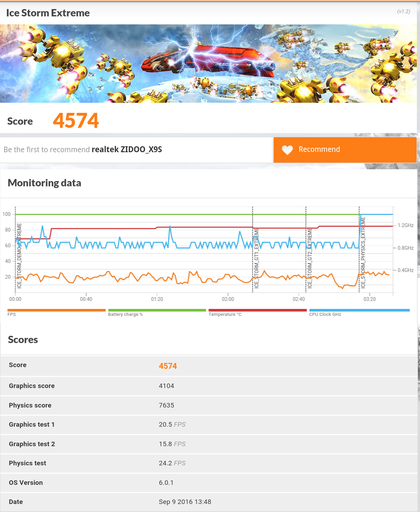Click the Graphics test 2 value 15.8 FPS

point(172,444)
